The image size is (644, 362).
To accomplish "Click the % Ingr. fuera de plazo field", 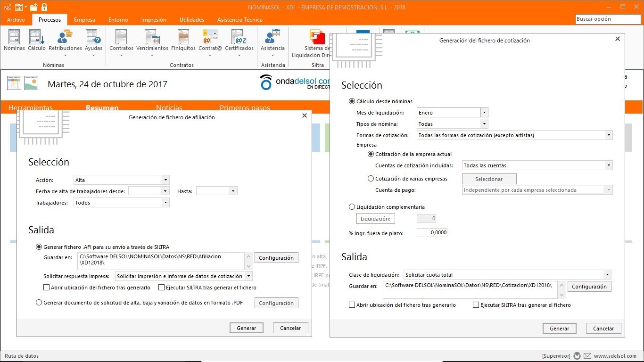I will click(x=432, y=233).
